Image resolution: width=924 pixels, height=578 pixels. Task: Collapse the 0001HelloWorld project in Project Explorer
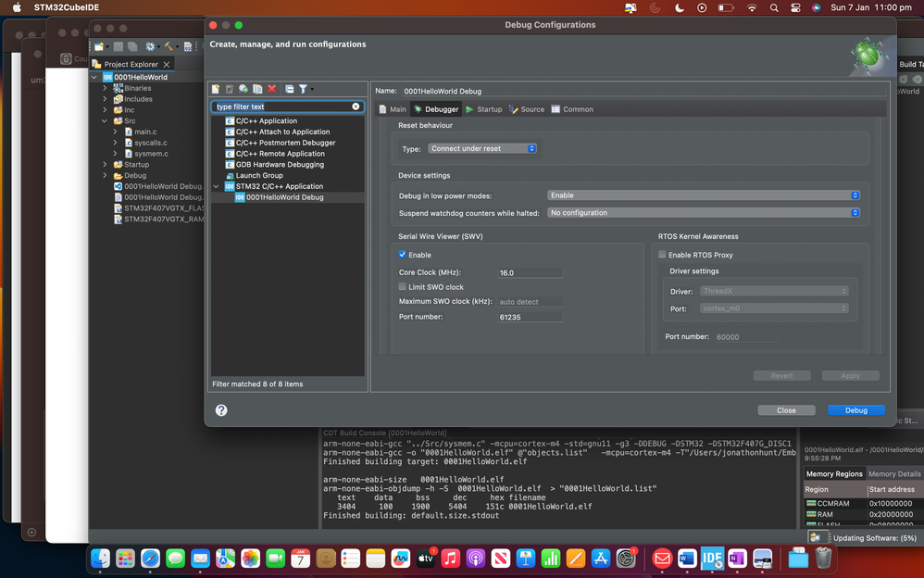pos(94,77)
